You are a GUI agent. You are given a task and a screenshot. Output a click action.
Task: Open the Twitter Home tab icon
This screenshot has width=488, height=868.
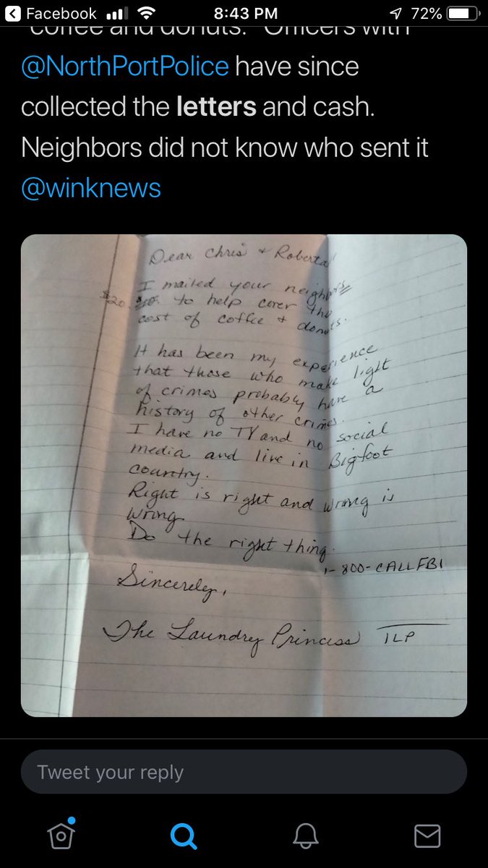(61, 836)
